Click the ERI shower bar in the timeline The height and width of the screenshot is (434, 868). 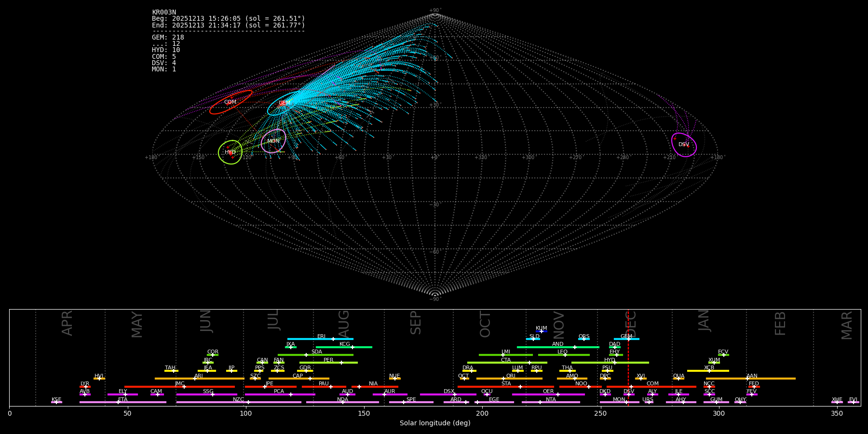tap(320, 339)
